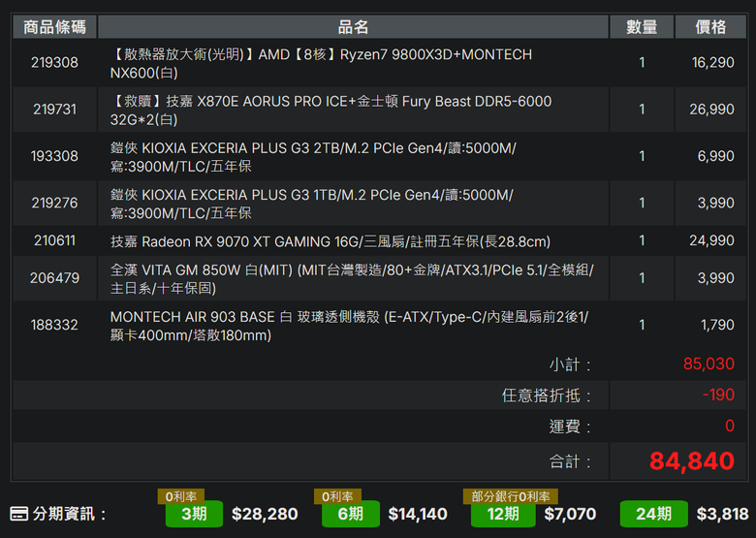Click the KIOXIA EXCERIA PLUS G3 2TB name
The width and height of the screenshot is (756, 538).
point(313,157)
